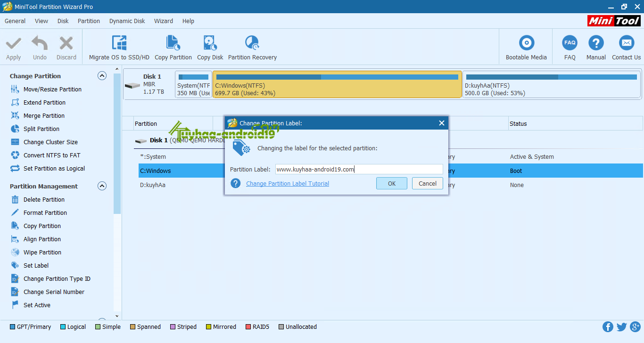Viewport: 644px width, 343px height.
Task: Click the Partition Label text field
Action: [x=359, y=169]
